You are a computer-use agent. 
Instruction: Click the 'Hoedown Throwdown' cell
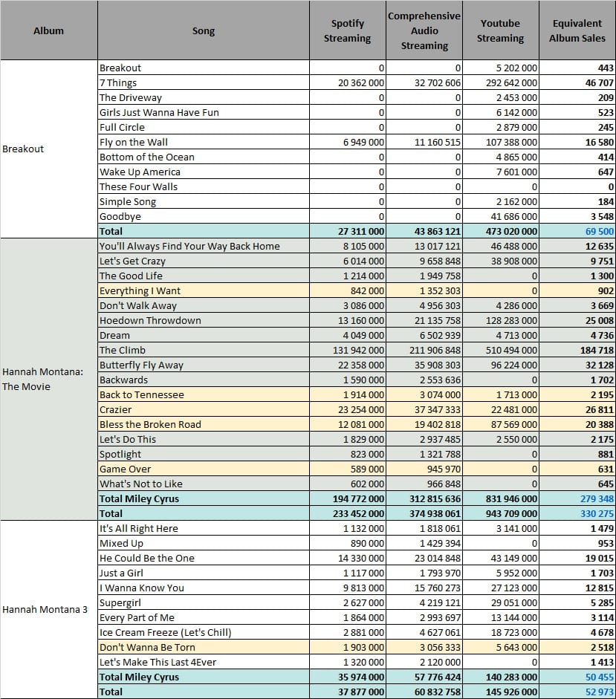pyautogui.click(x=204, y=320)
